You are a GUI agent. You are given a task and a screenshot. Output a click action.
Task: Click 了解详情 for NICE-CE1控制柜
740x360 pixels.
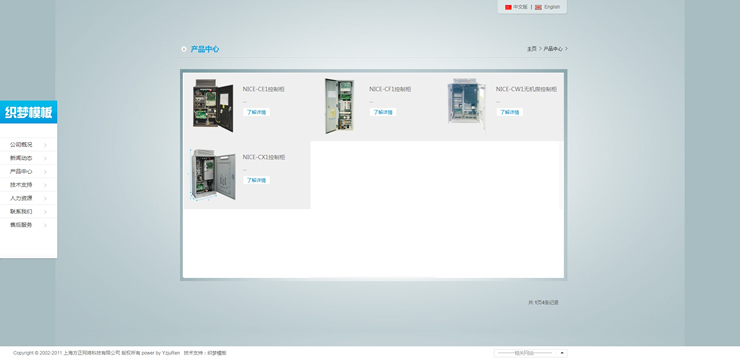pos(256,112)
